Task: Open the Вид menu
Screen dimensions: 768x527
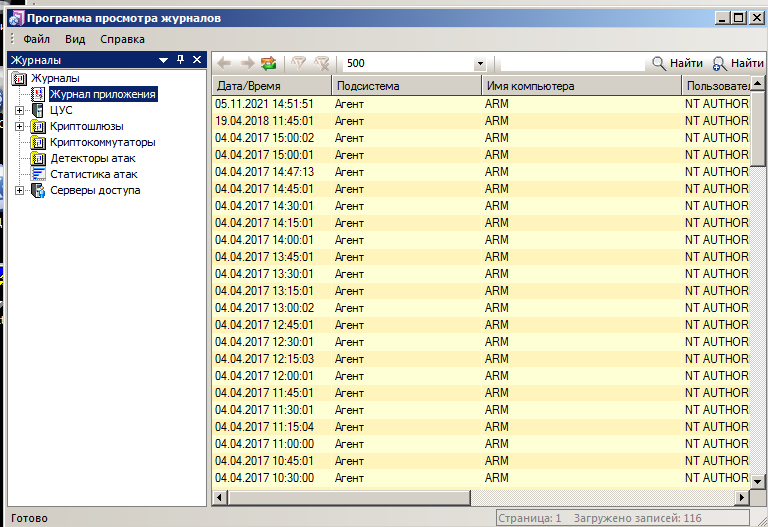Action: click(x=75, y=39)
